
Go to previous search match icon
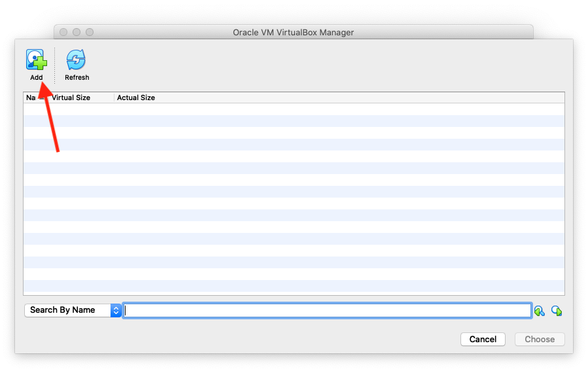click(x=539, y=311)
